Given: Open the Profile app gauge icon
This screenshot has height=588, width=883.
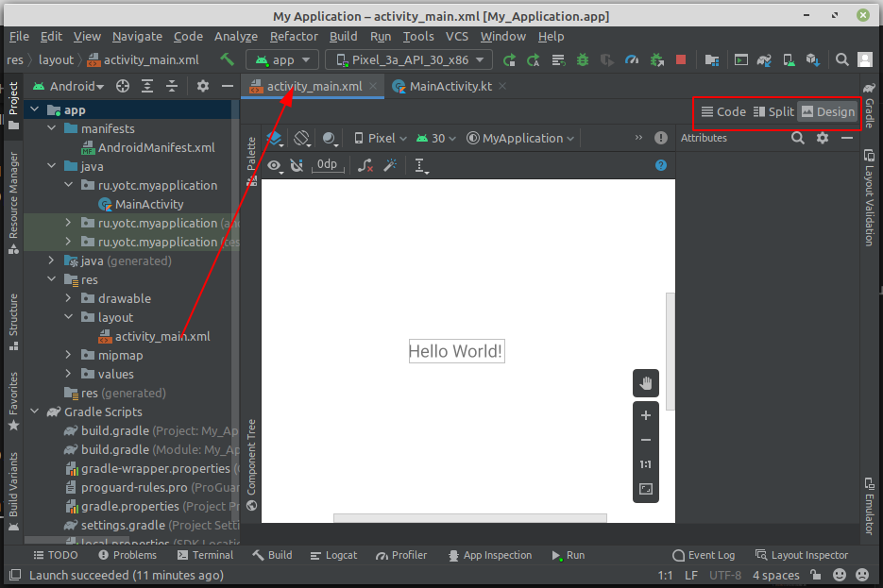Looking at the screenshot, I should click(x=632, y=60).
